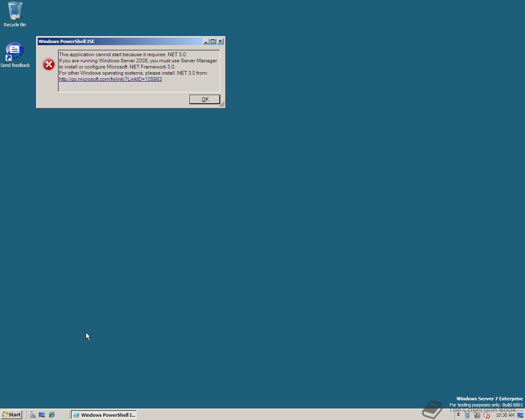This screenshot has height=420, width=525.
Task: Minimize the Windows PowerShell ISE dialog
Action: tap(206, 41)
